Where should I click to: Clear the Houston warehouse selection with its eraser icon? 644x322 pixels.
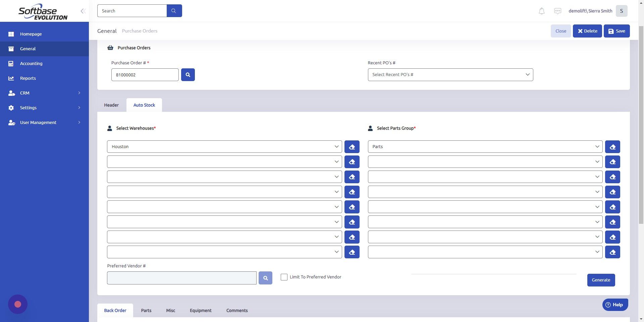[x=352, y=146]
